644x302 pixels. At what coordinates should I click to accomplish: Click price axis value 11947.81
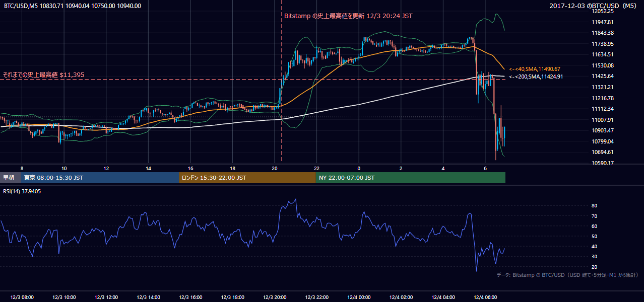tap(602, 22)
